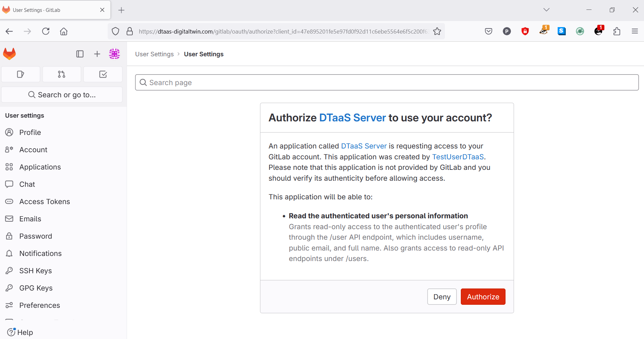644x339 pixels.
Task: Open the blue S extension
Action: coord(562,32)
